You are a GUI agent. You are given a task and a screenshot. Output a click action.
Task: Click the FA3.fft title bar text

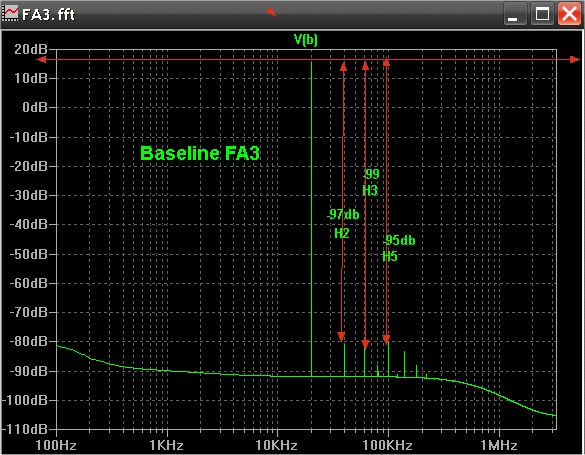pos(48,15)
